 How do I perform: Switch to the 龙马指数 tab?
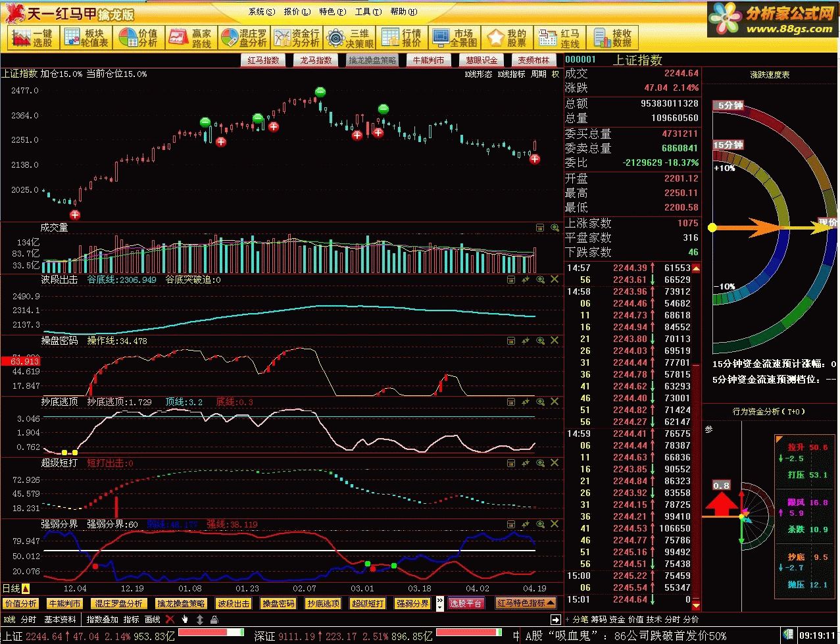(316, 60)
